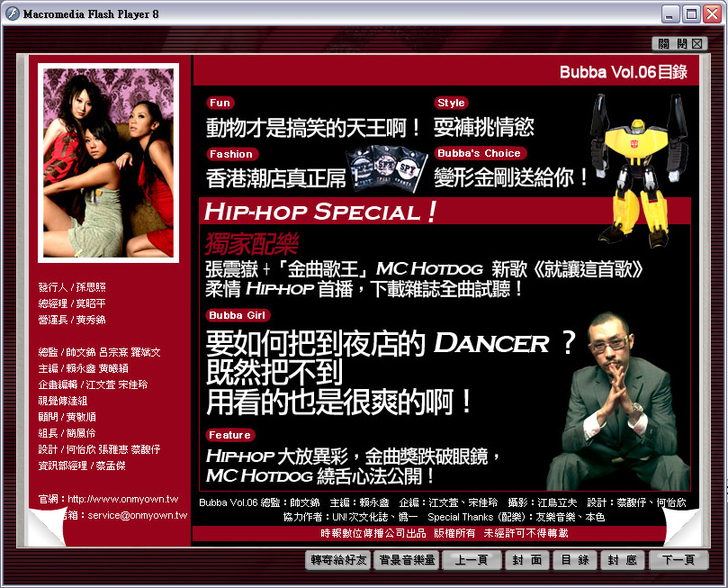Click the text 總經理 / 莫昭平

click(72, 303)
